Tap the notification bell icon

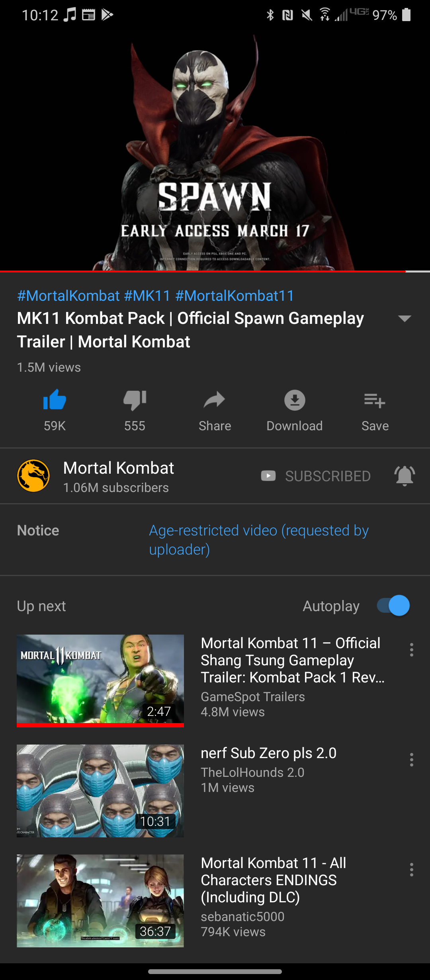405,476
